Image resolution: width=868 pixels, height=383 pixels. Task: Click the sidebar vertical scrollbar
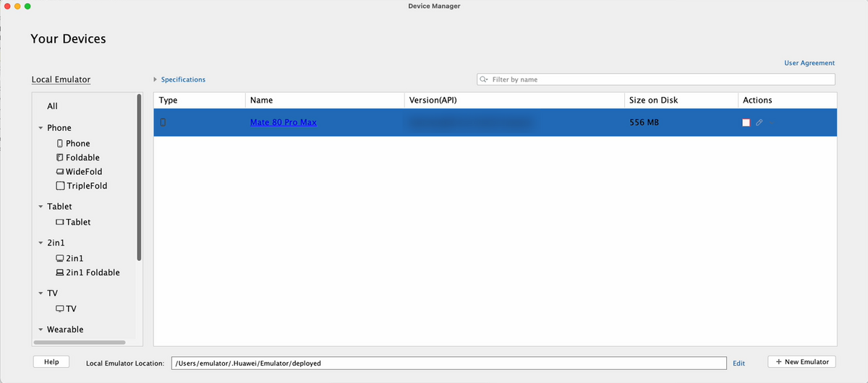point(139,177)
